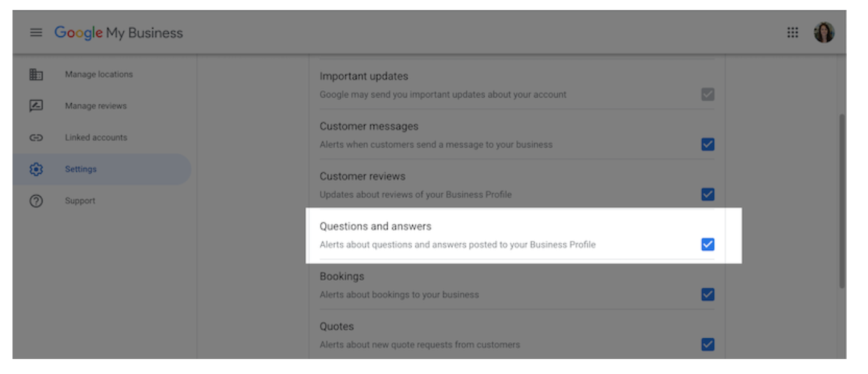Uncheck the Customer messages checkbox
This screenshot has width=868, height=374.
(x=707, y=144)
